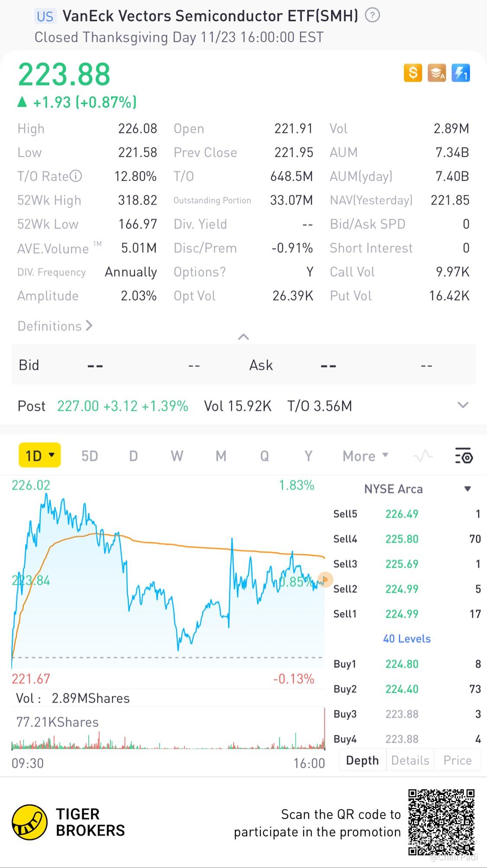
Task: Open the 40 Levels depth link
Action: coord(406,639)
